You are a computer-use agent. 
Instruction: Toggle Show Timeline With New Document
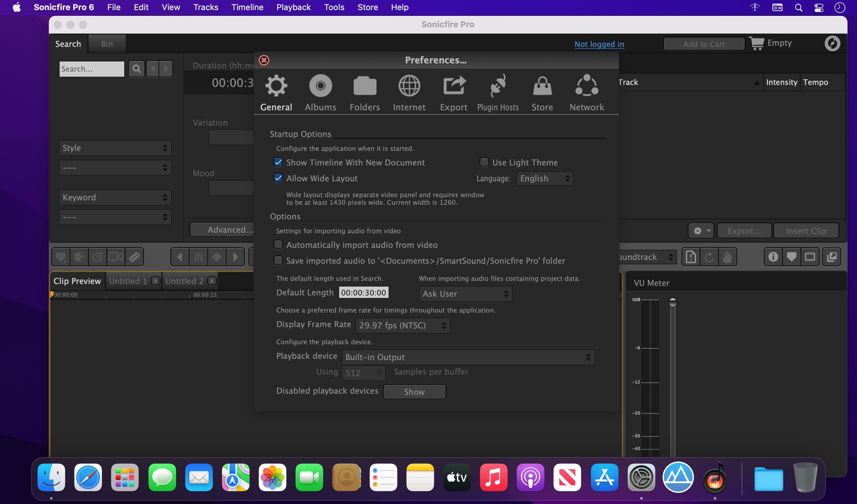(277, 162)
